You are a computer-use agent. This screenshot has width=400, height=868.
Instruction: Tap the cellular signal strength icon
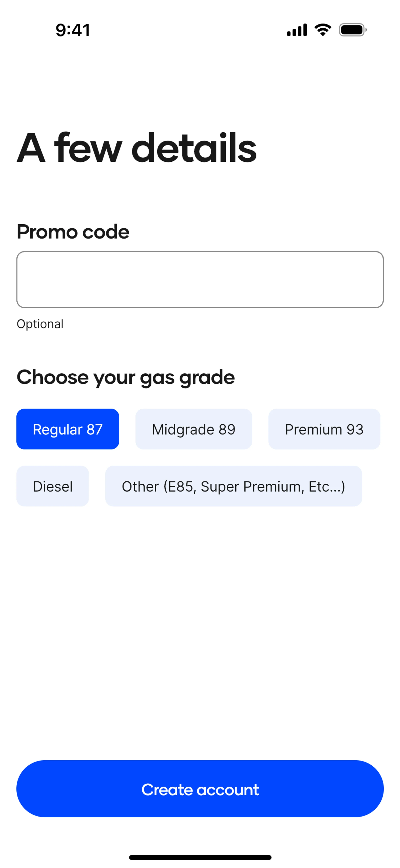tap(297, 30)
